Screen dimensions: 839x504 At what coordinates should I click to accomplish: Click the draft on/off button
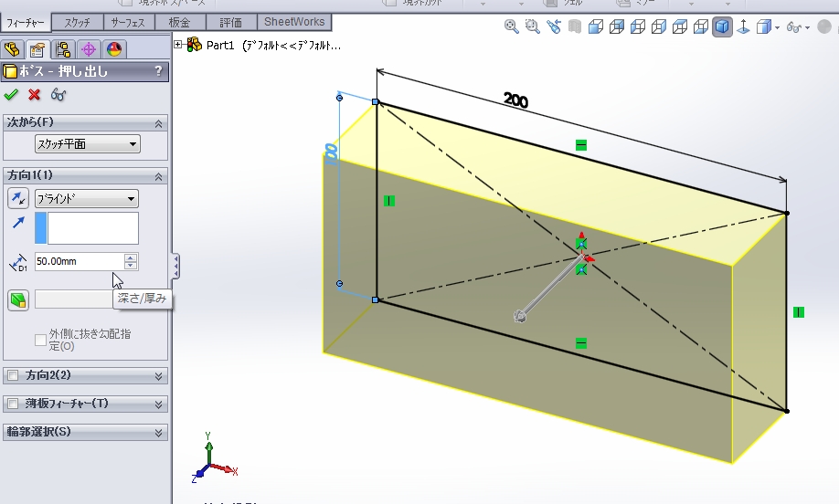(17, 299)
